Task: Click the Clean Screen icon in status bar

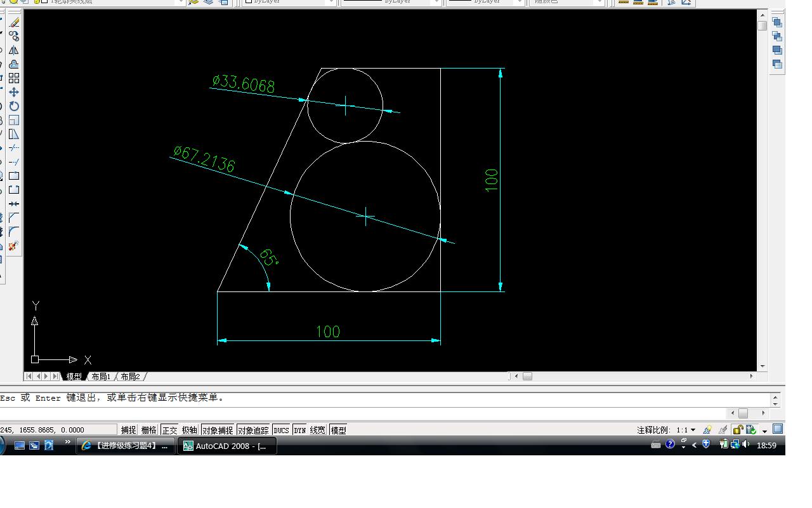Action: 778,429
